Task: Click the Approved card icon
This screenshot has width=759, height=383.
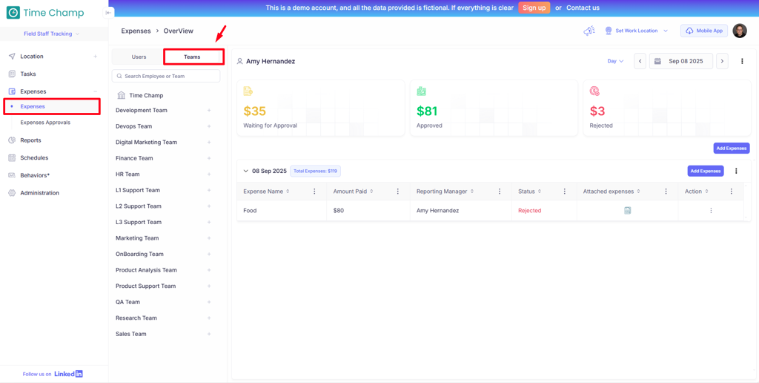Action: [x=421, y=91]
